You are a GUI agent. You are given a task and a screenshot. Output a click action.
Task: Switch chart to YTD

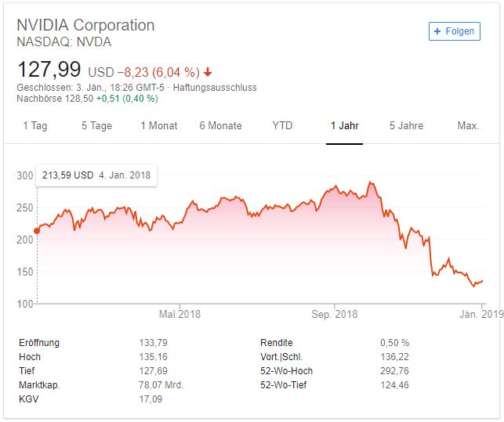[282, 126]
